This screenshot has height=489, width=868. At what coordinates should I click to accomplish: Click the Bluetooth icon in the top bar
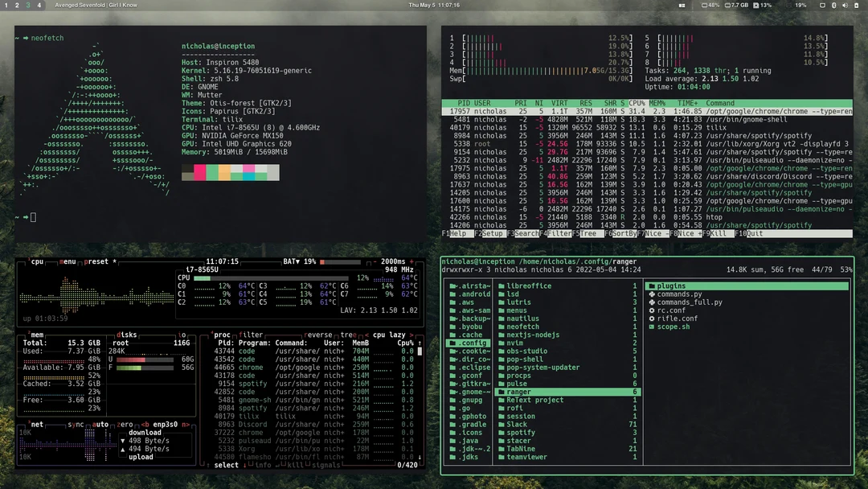(836, 6)
